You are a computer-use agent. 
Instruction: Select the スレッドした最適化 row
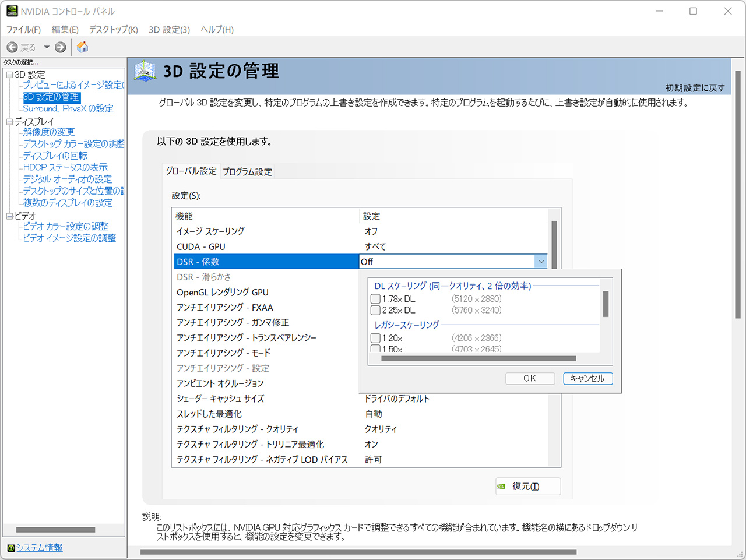pyautogui.click(x=361, y=414)
